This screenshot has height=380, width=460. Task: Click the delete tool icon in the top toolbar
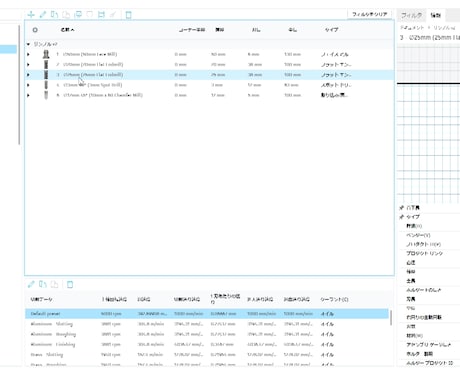coord(128,14)
